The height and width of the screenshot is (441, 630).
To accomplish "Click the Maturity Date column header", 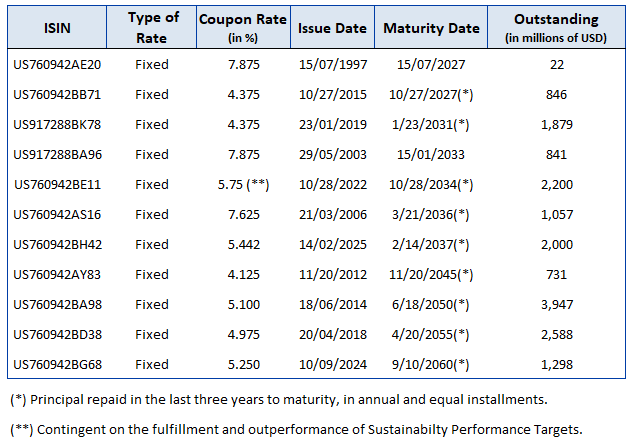I will click(x=431, y=28).
